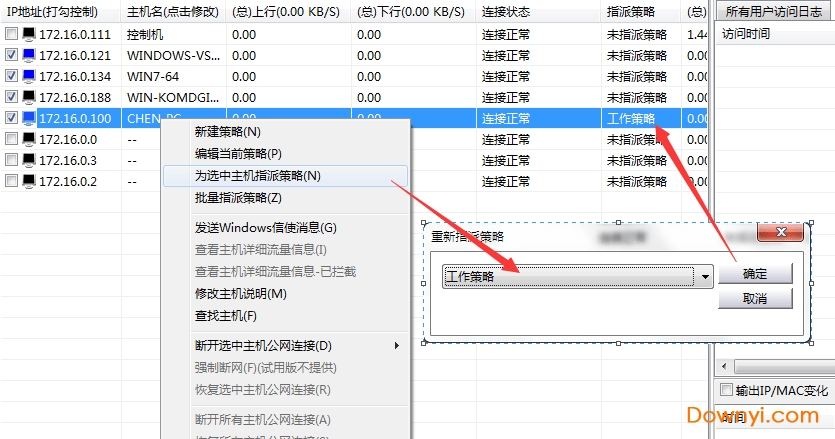This screenshot has width=835, height=439.
Task: Click the black monitor icon for 172.16.0.111
Action: [x=28, y=34]
